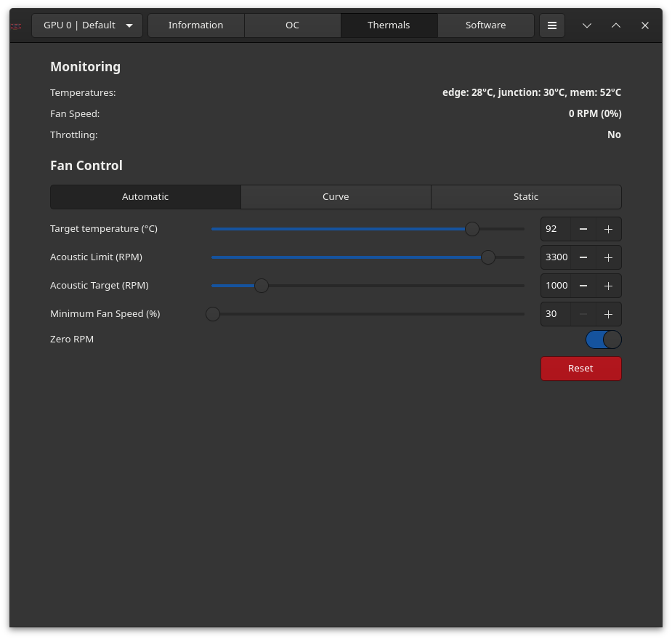Screen dimensions: 672x639
Task: Increase Acoustic Target with plus button
Action: 608,286
